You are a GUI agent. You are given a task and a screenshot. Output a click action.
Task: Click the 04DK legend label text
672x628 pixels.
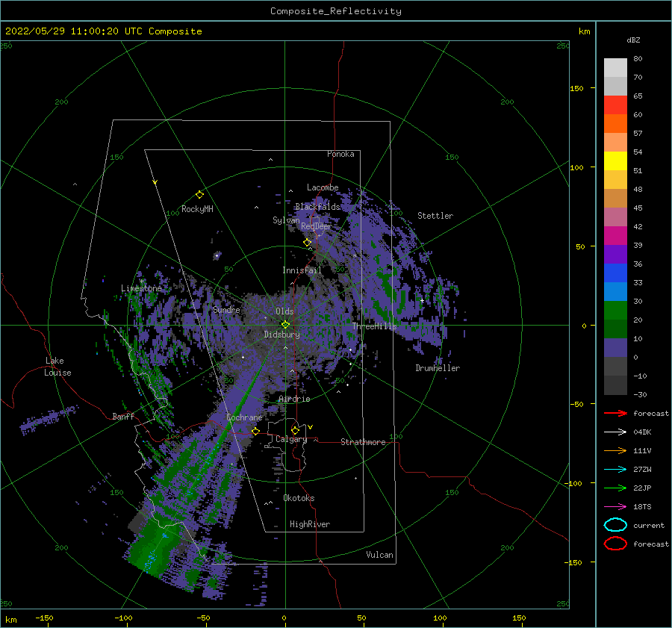coord(642,432)
